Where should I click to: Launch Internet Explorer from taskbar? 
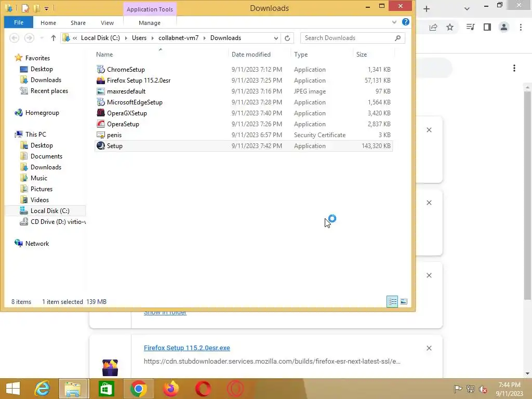point(42,389)
